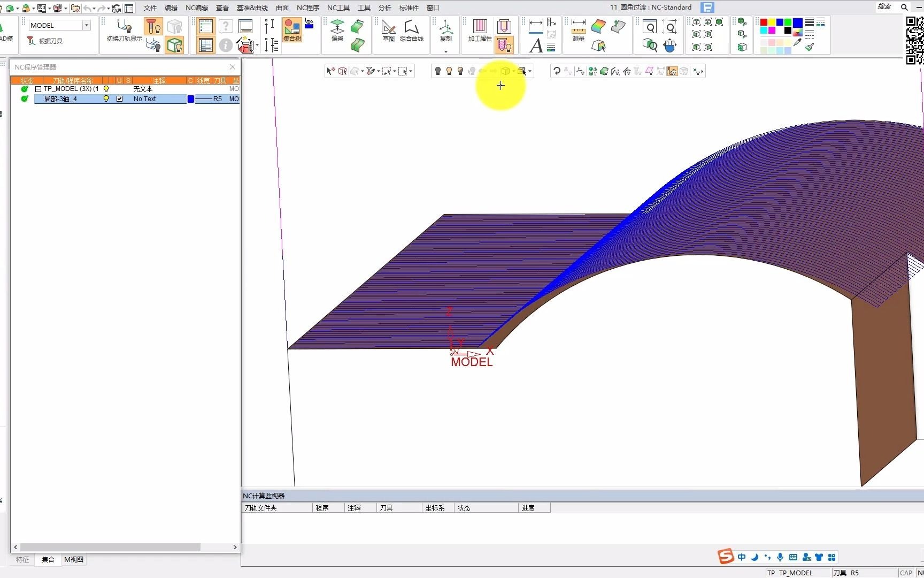Image resolution: width=924 pixels, height=578 pixels.
Task: Open the MODEL coordinate system dropdown
Action: tap(86, 25)
